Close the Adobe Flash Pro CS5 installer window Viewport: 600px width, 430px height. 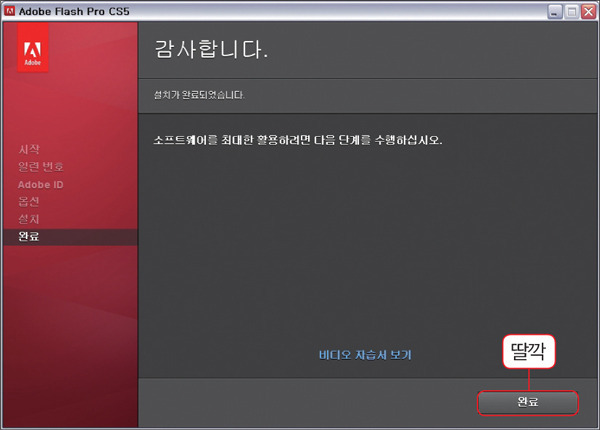589,12
